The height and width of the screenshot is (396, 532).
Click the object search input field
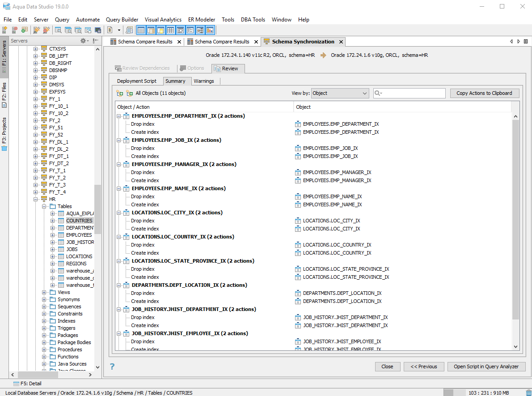click(x=409, y=93)
